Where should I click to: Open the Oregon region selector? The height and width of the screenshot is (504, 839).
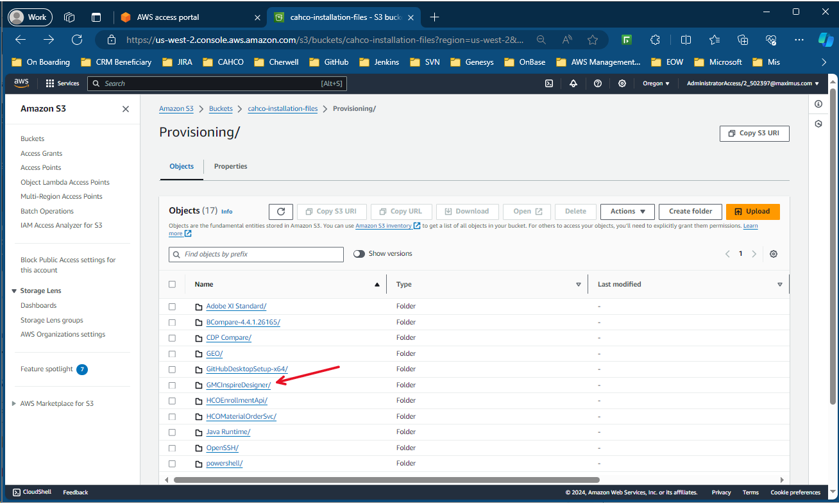657,83
